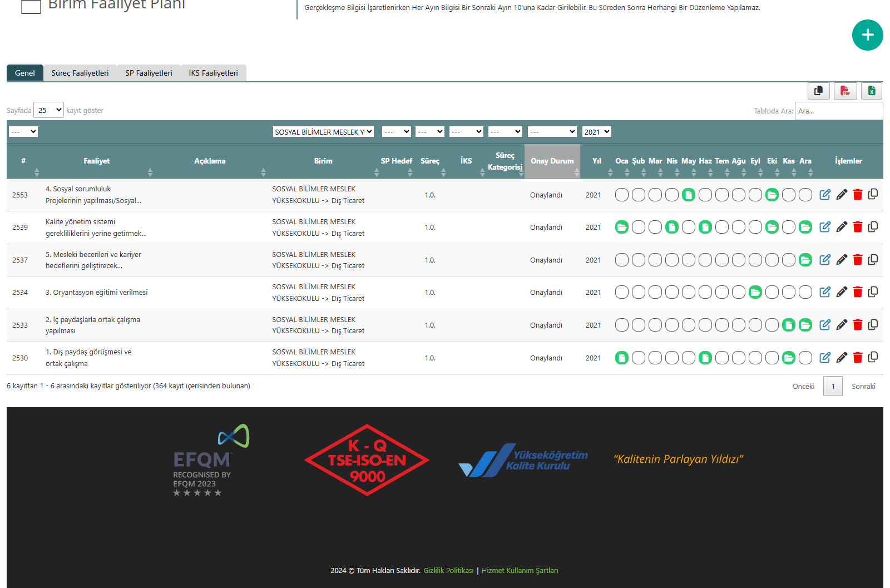Duplicate record 2530 using copy icon
The height and width of the screenshot is (588, 890).
click(873, 357)
